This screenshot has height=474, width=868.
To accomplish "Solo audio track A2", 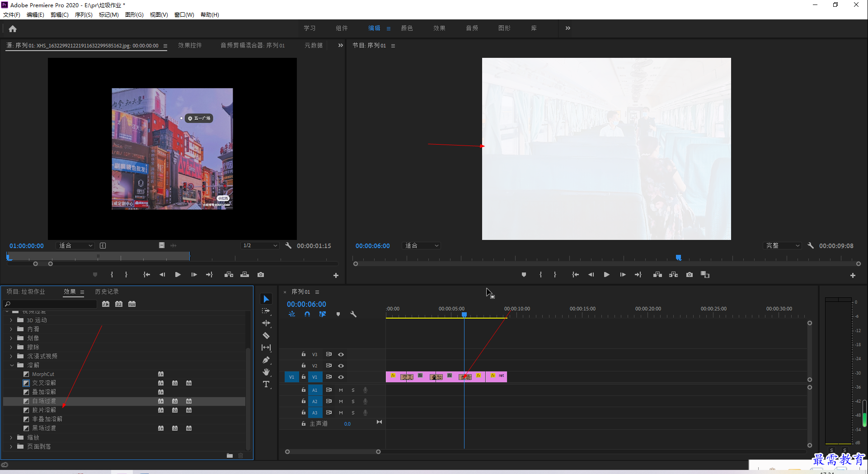I will coord(353,401).
